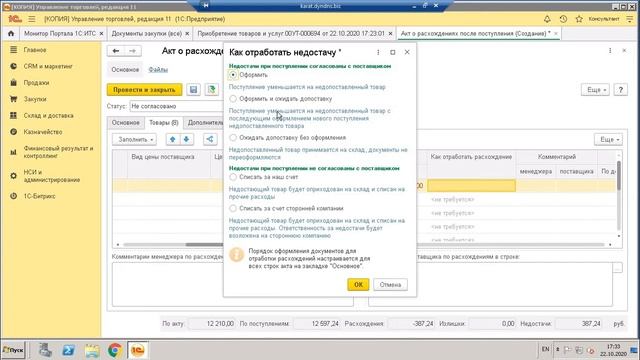This screenshot has height=360, width=640.
Task: Open Основное section of the form
Action: pos(125,69)
